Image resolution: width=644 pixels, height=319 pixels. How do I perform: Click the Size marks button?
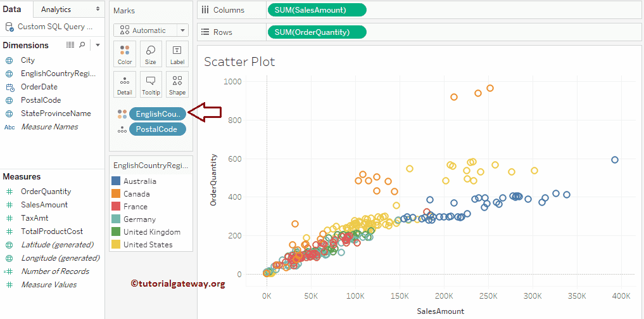[x=151, y=54]
